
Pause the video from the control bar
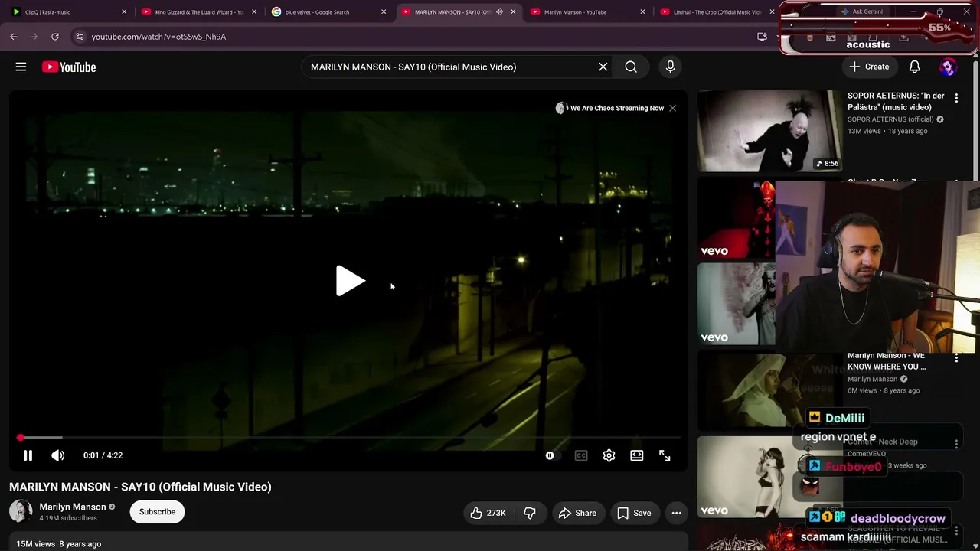click(x=28, y=455)
